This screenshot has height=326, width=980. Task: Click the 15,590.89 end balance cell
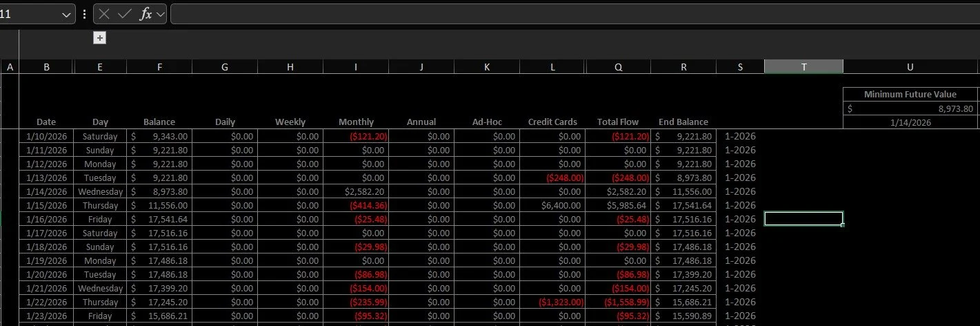tap(683, 316)
